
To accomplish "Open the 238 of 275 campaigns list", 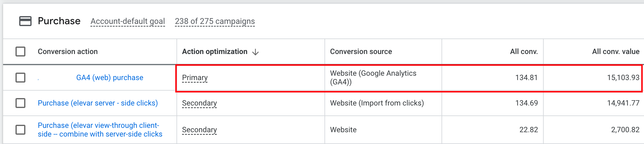I will click(x=215, y=21).
